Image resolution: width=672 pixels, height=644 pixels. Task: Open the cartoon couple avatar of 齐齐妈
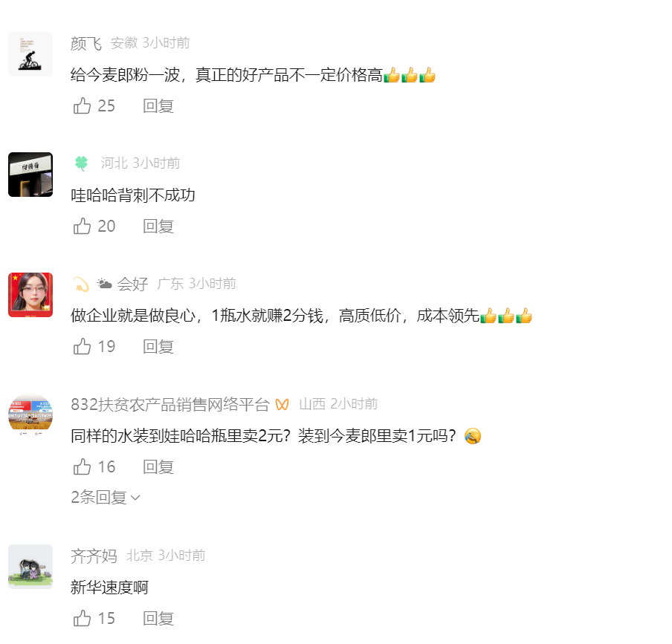[30, 567]
